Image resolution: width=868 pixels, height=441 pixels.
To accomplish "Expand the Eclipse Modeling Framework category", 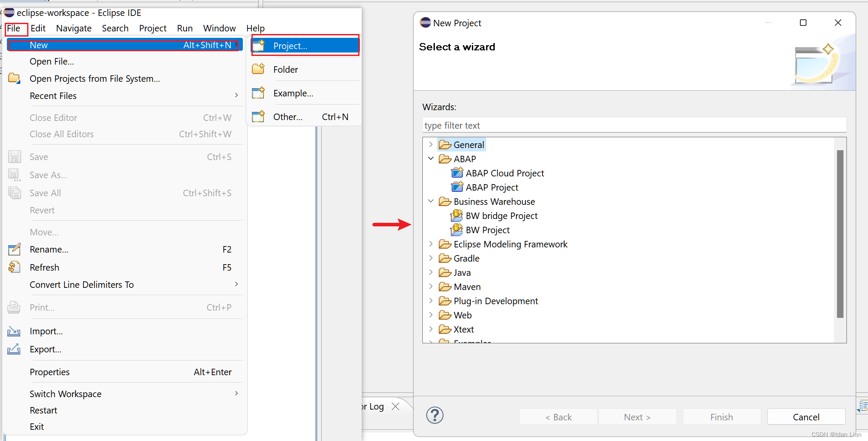I will pyautogui.click(x=431, y=244).
